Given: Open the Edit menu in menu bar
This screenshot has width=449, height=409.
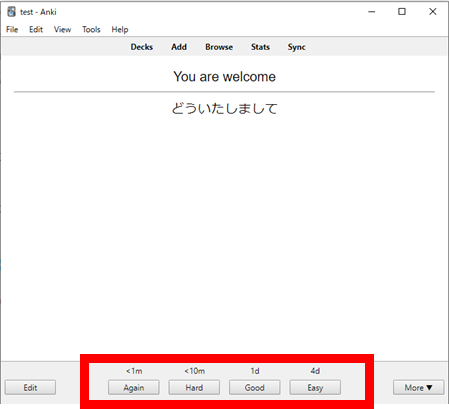Looking at the screenshot, I should click(36, 30).
